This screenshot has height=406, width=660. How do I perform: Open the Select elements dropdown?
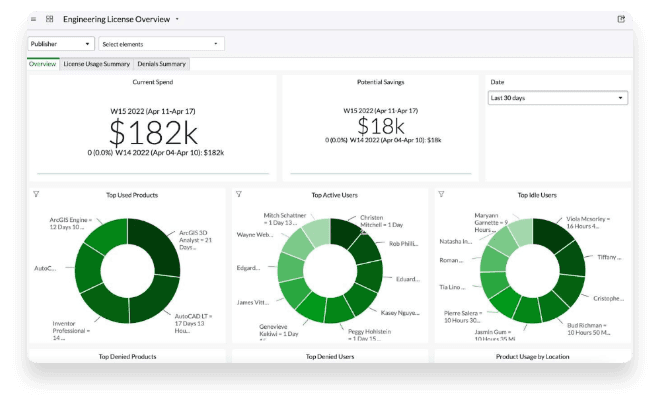coord(161,44)
